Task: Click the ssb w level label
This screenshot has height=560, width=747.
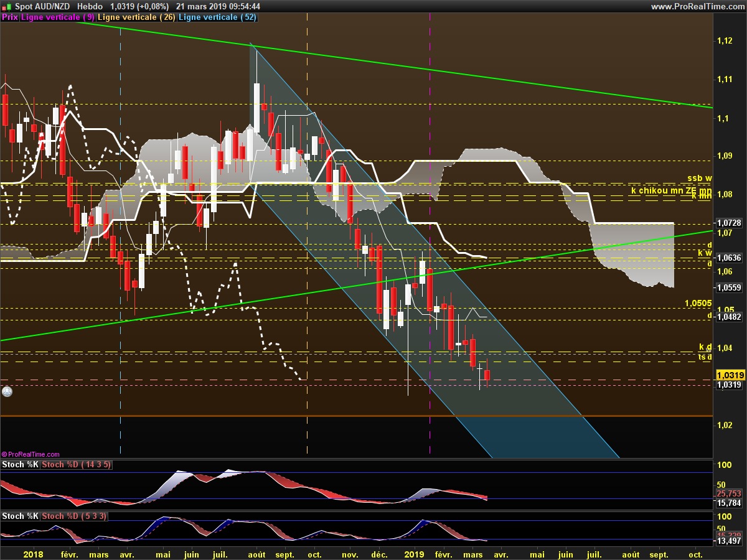Action: [699, 179]
